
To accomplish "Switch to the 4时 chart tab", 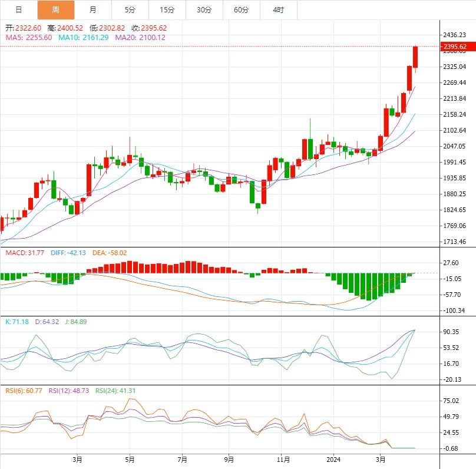I will click(x=279, y=10).
